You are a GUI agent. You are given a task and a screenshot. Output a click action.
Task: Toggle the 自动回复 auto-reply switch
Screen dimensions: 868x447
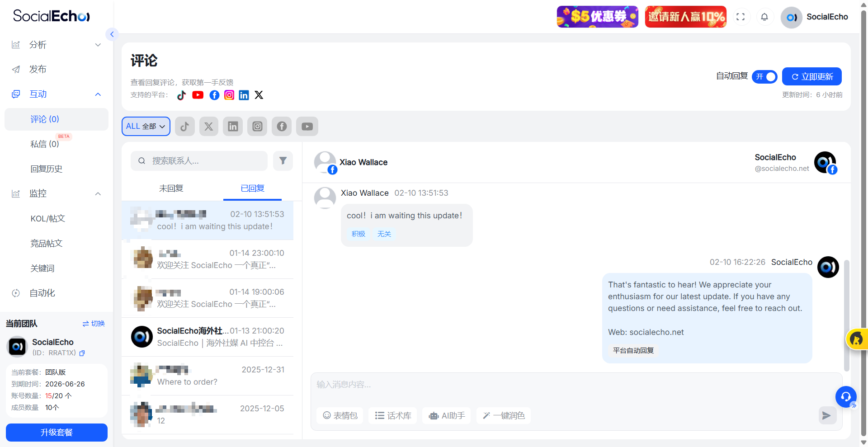[x=764, y=77]
